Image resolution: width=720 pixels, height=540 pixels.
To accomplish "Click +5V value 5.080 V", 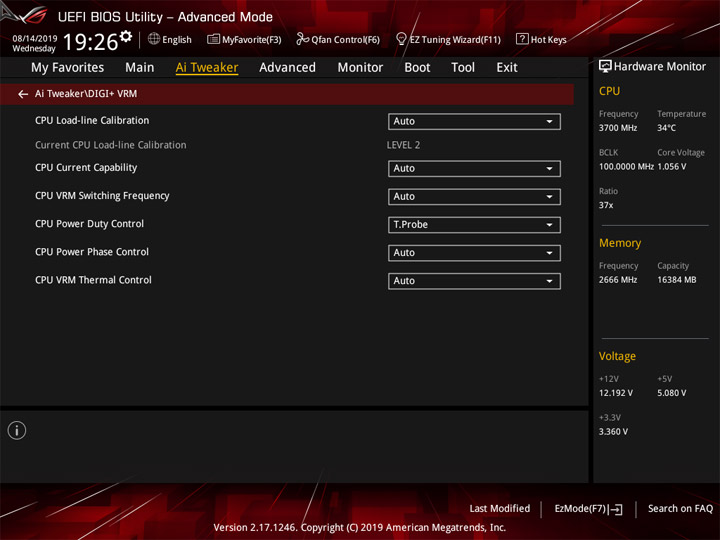I will click(x=671, y=393).
